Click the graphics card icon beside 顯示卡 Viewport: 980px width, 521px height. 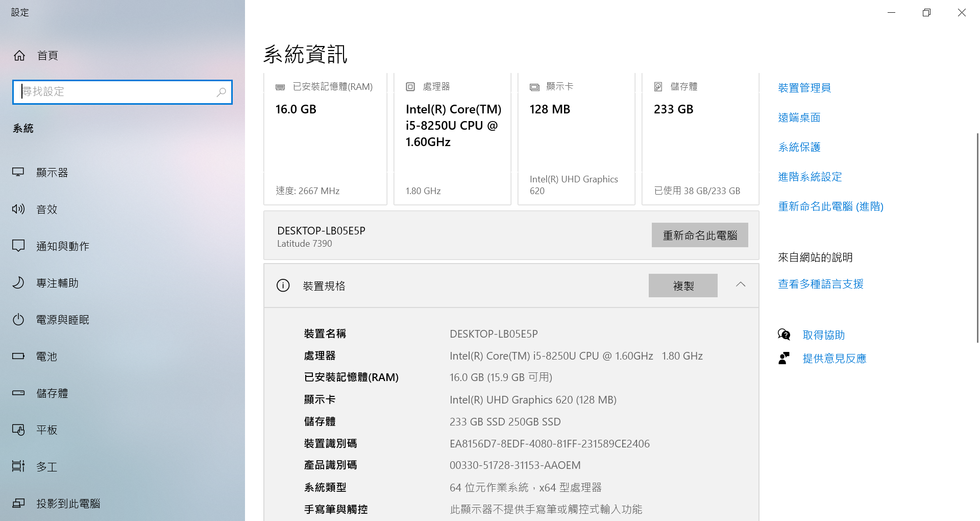coord(534,87)
